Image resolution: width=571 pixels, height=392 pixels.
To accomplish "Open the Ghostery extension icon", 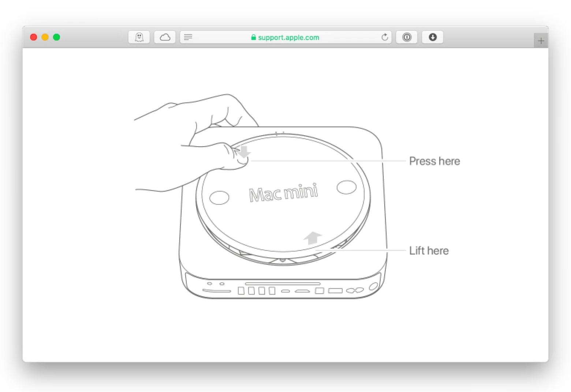I will [139, 37].
